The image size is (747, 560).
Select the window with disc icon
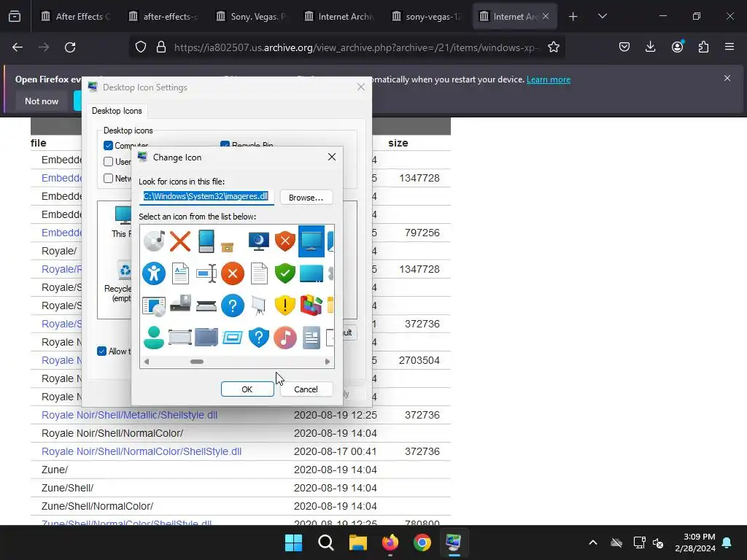154,306
